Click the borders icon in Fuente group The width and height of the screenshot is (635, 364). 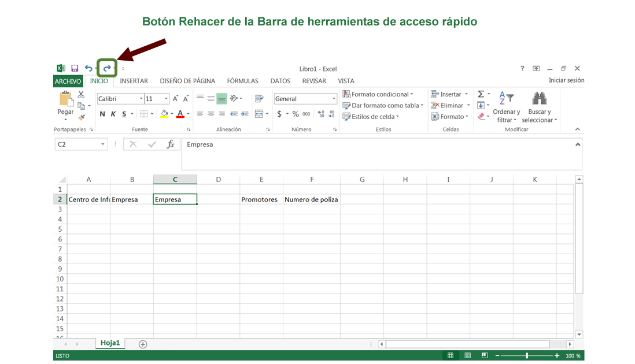click(x=144, y=114)
